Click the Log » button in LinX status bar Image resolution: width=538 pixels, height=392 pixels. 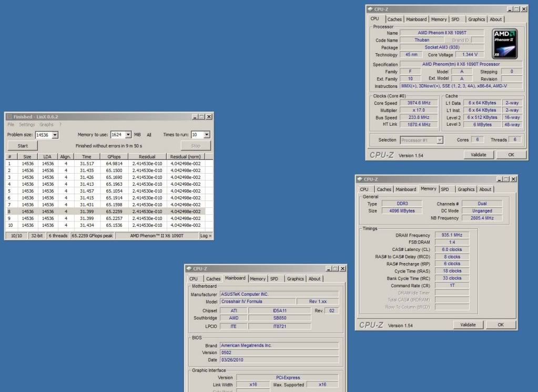coord(206,236)
